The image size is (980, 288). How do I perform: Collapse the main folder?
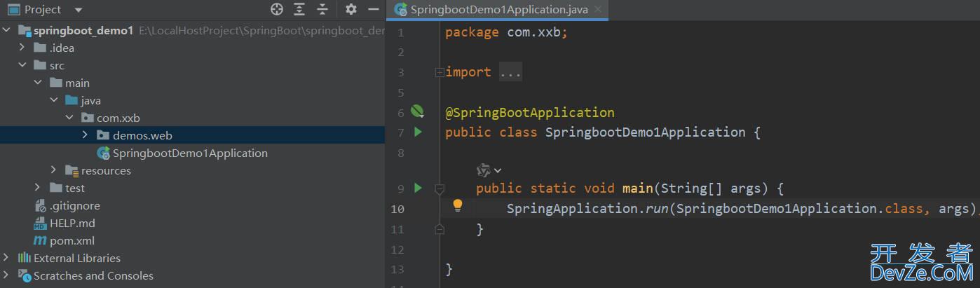pos(39,83)
